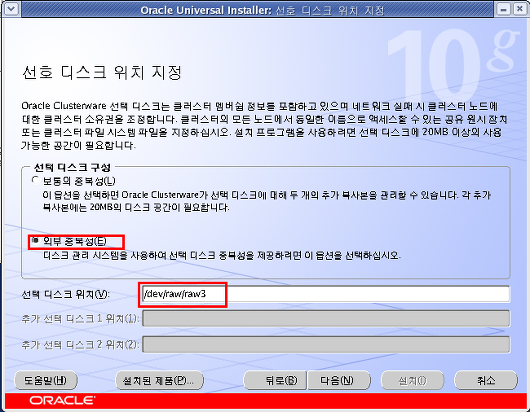
Task: Minimize the Oracle Universal Installer window
Action: pyautogui.click(x=503, y=9)
